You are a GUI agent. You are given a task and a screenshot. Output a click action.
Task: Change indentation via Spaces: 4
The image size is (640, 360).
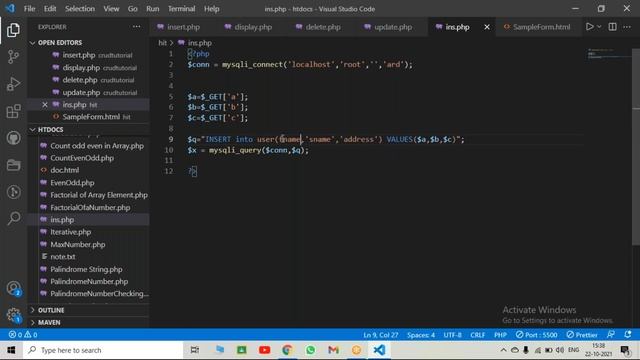pyautogui.click(x=421, y=335)
